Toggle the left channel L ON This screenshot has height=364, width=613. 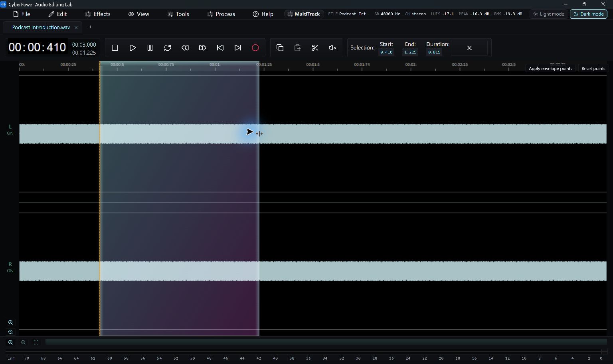pos(10,130)
